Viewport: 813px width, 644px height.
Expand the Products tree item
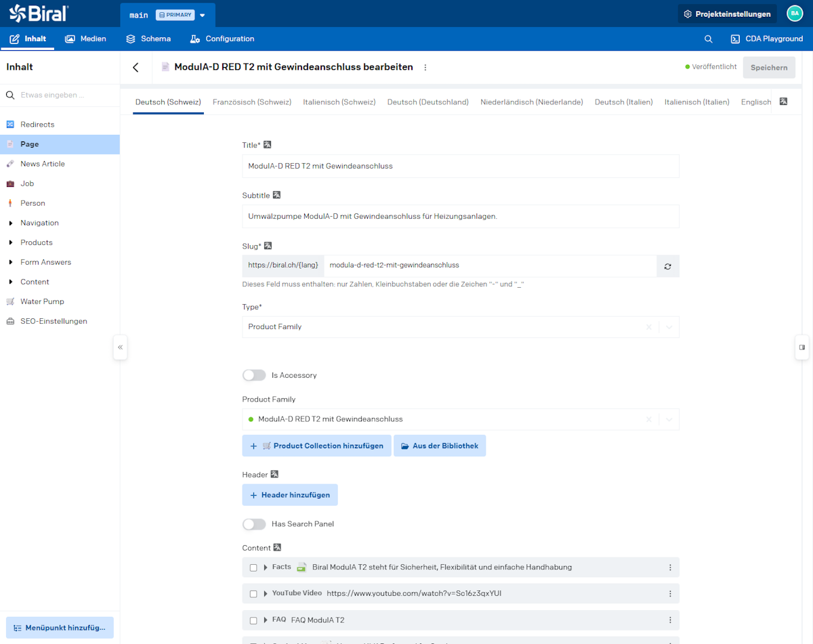coord(10,242)
